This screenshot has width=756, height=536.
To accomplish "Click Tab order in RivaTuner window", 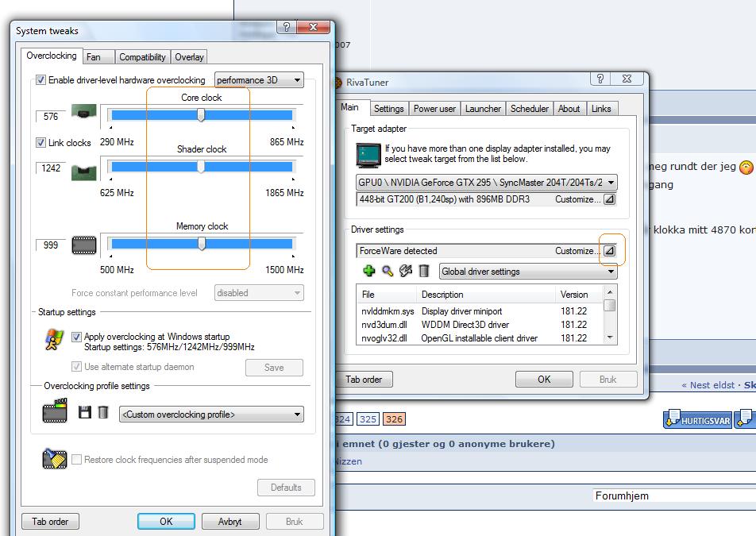I will pyautogui.click(x=364, y=380).
